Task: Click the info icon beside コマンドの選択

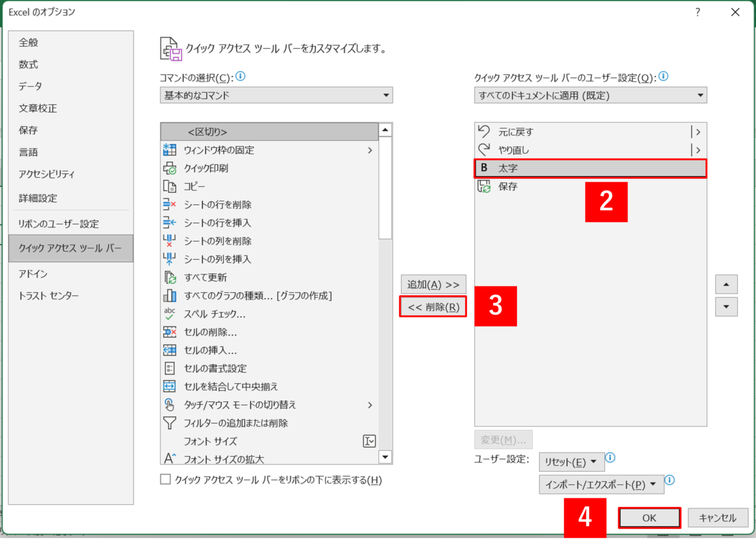Action: 240,77
